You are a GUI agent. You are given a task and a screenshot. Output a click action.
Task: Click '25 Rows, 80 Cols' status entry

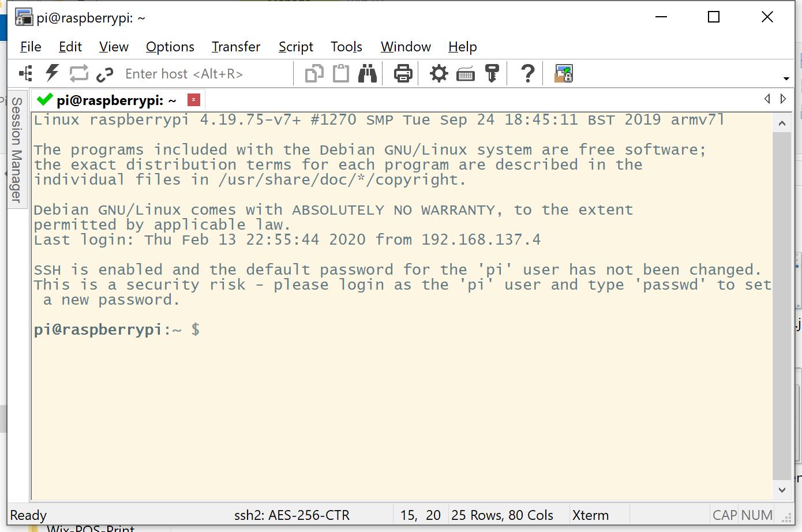tap(502, 515)
